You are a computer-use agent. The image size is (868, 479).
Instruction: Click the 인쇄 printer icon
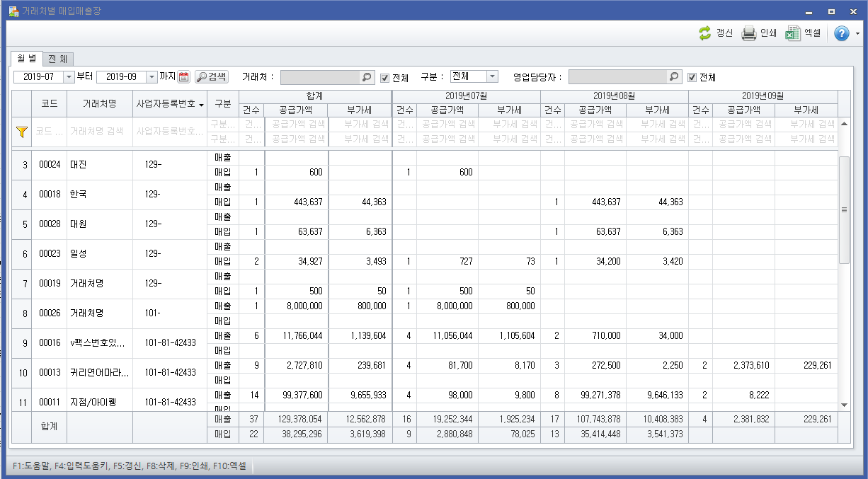click(x=749, y=33)
